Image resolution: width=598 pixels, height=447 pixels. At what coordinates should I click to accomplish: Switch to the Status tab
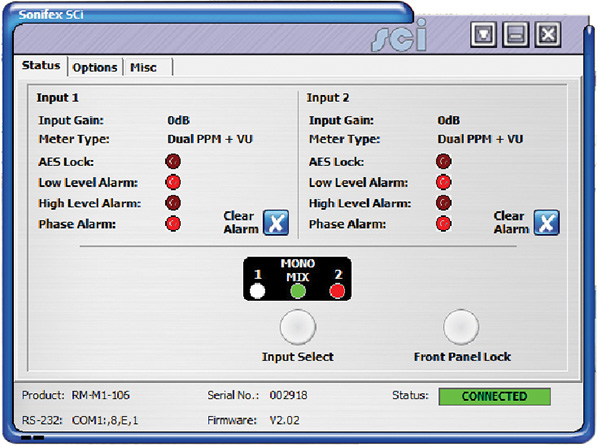click(41, 66)
